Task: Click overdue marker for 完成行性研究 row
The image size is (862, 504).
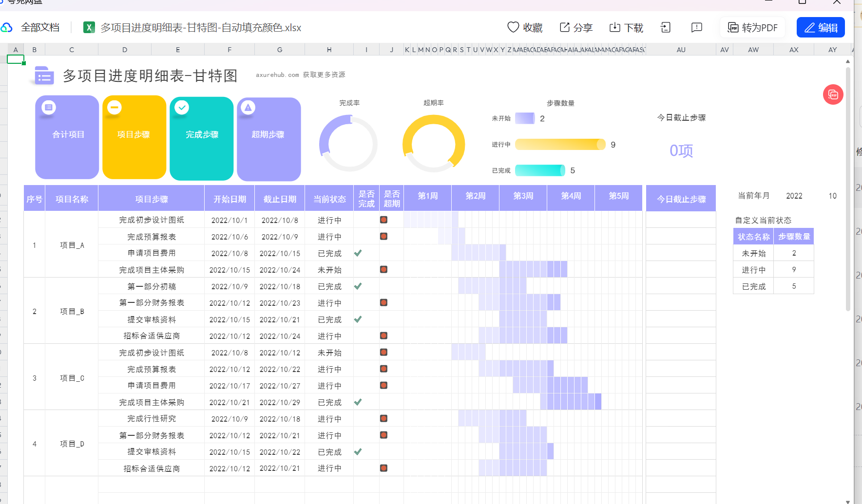Action: 384,418
